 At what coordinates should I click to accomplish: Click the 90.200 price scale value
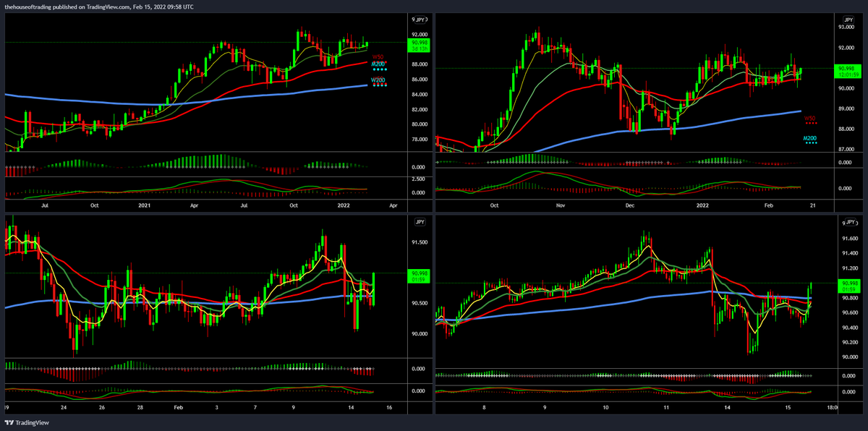pyautogui.click(x=850, y=342)
